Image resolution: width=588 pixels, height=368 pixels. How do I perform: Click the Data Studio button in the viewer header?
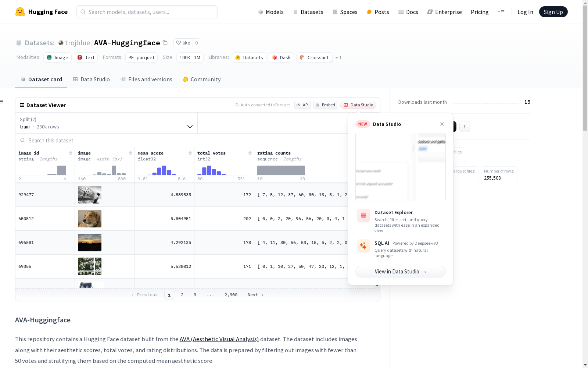pos(358,105)
